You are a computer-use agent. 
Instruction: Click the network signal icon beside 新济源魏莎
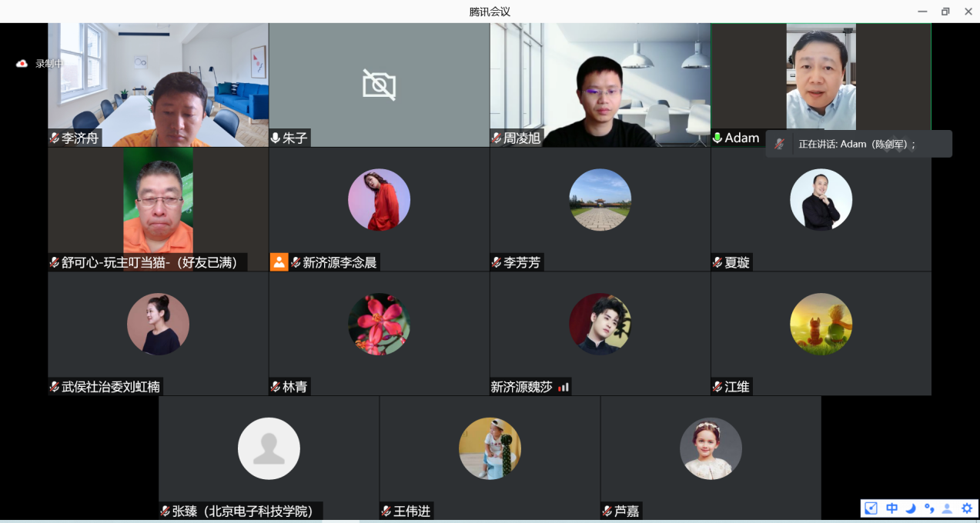564,387
